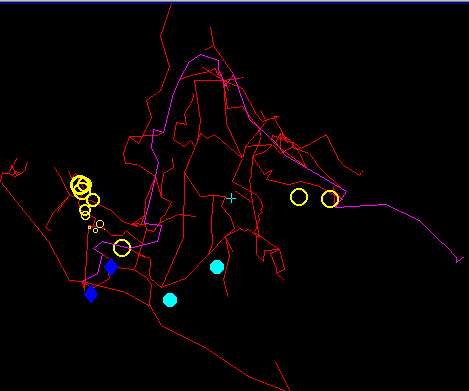The width and height of the screenshot is (469, 391).
Task: Select the yellow circle touching the magenta route's east corner
Action: tap(330, 199)
